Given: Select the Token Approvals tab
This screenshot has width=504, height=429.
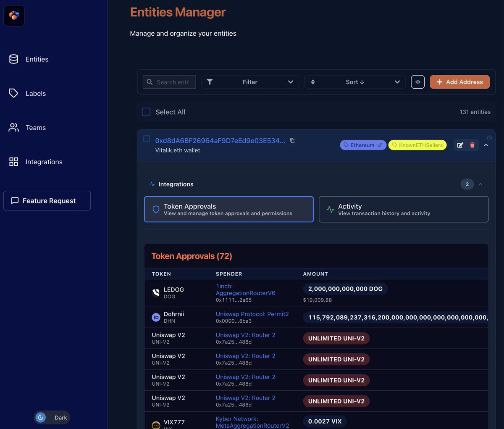Looking at the screenshot, I should [x=228, y=209].
